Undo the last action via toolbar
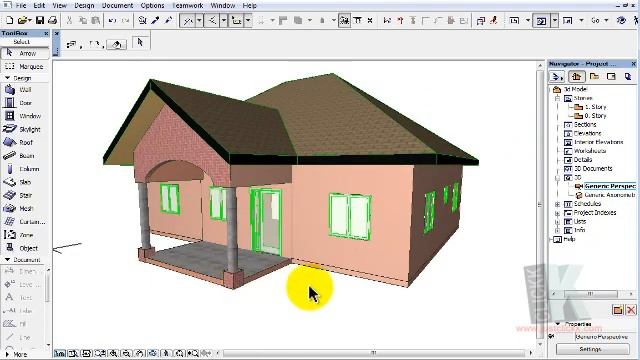The width and height of the screenshot is (640, 360). click(x=112, y=20)
